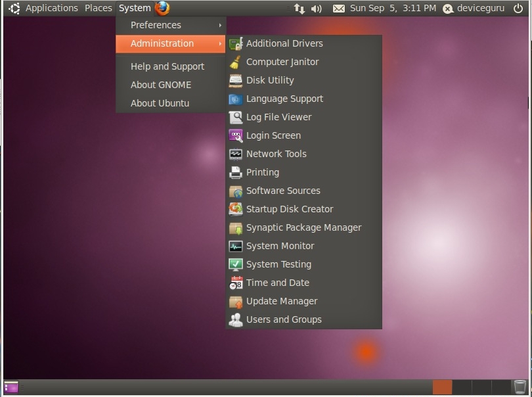Open the Applications menu
532x397 pixels.
[52, 8]
